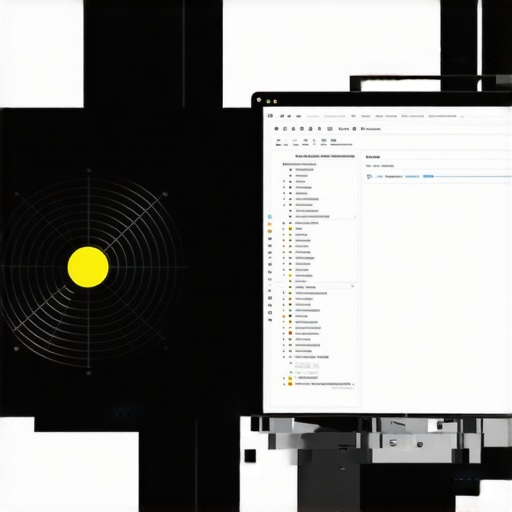Viewport: 512px width, 512px height.
Task: Click the blue highlighted segment on the right panel line
Action: pyautogui.click(x=428, y=176)
